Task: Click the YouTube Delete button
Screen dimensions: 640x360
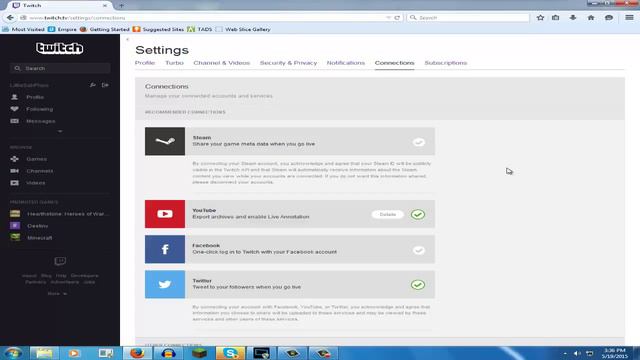Action: 387,214
